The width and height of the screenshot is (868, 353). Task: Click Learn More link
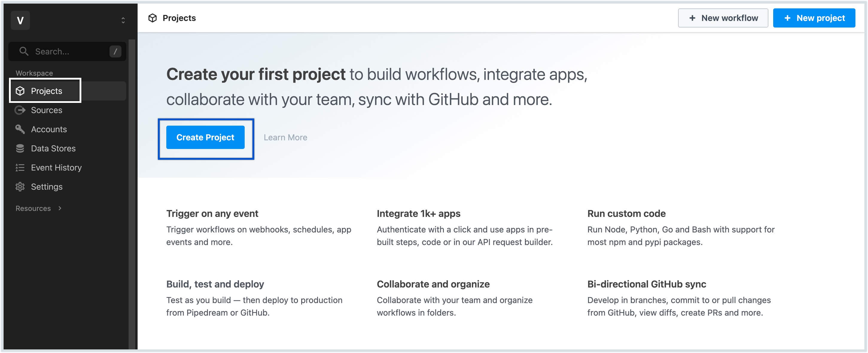pos(285,137)
